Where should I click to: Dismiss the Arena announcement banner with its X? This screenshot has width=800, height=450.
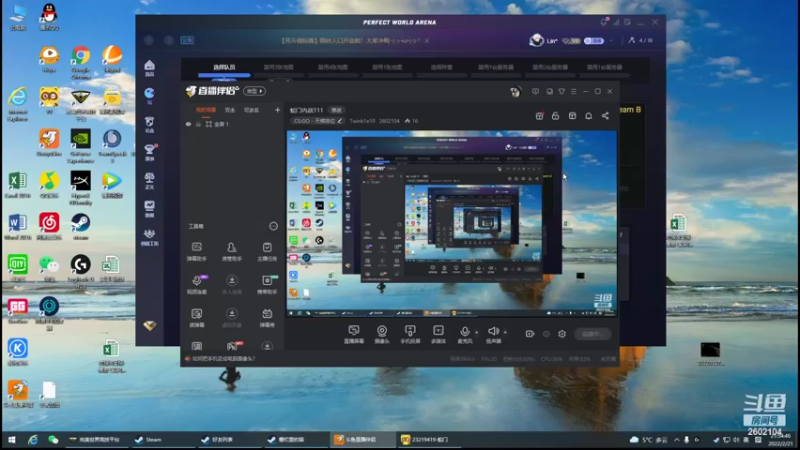click(427, 40)
